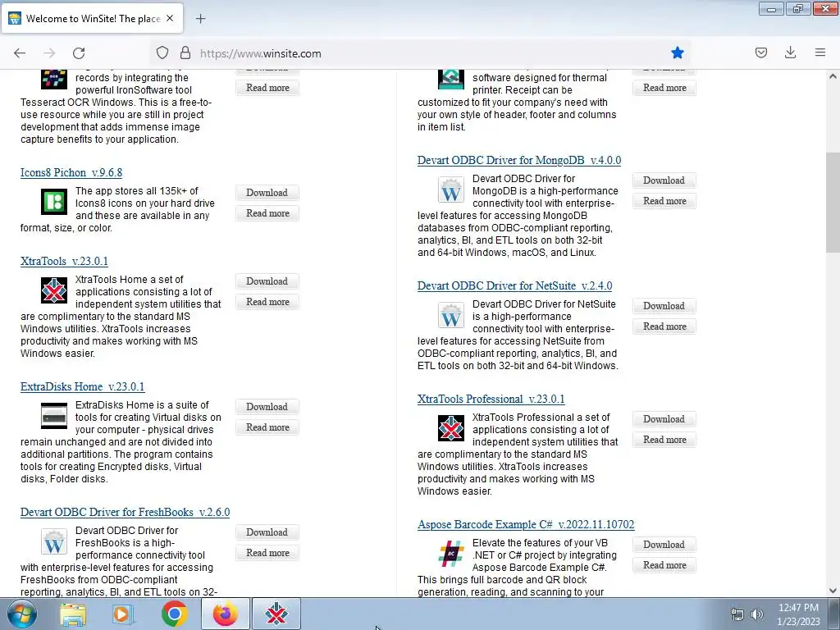This screenshot has height=630, width=840.
Task: Read more about Devart NetSuite driver
Action: point(664,326)
